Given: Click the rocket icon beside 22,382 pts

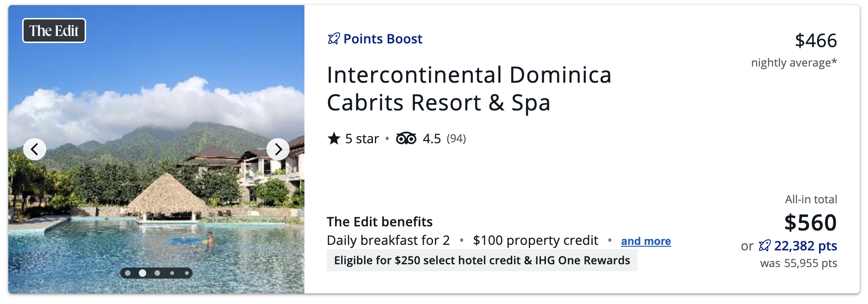Looking at the screenshot, I should point(765,246).
